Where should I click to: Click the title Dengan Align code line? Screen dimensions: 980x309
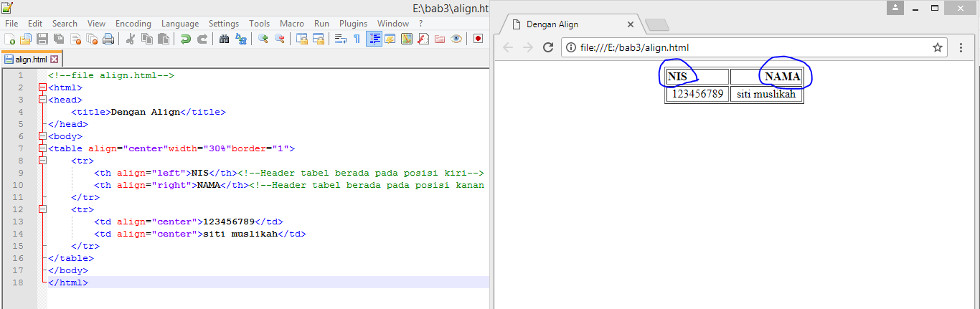pyautogui.click(x=149, y=112)
